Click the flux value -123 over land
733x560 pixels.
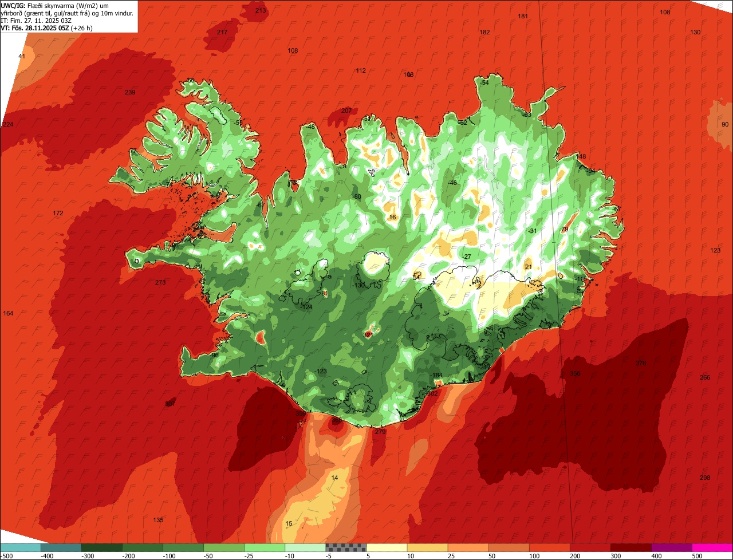coord(321,372)
